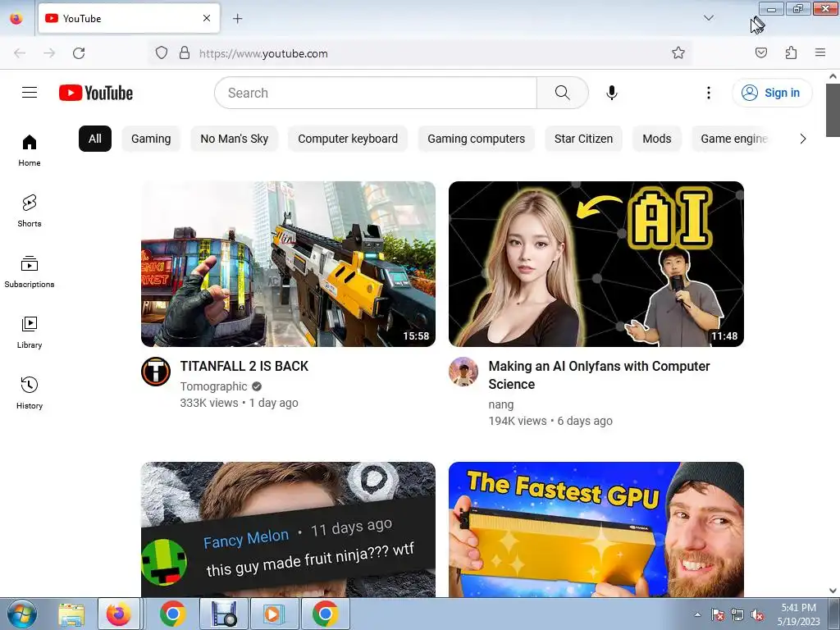Open Windows Media Player taskbar icon
The height and width of the screenshot is (630, 840).
pos(273,614)
